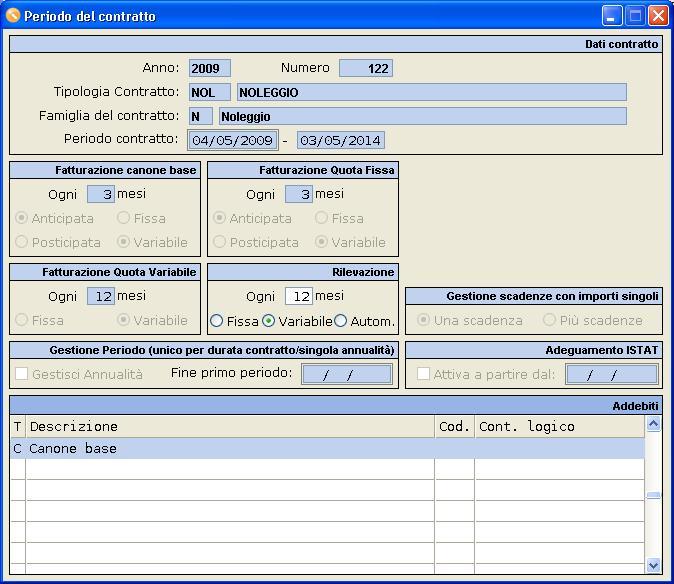Select Variabile in Fatturazione canone base
The image size is (674, 584).
point(123,242)
